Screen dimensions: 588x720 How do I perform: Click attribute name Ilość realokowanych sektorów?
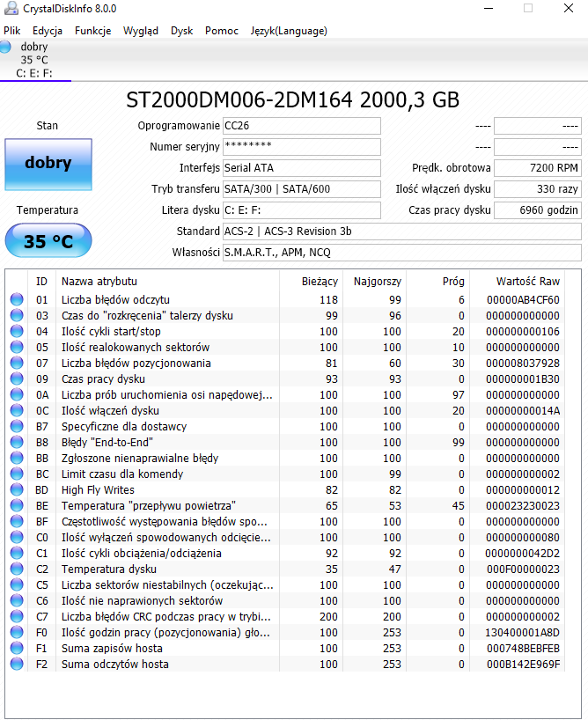click(136, 348)
